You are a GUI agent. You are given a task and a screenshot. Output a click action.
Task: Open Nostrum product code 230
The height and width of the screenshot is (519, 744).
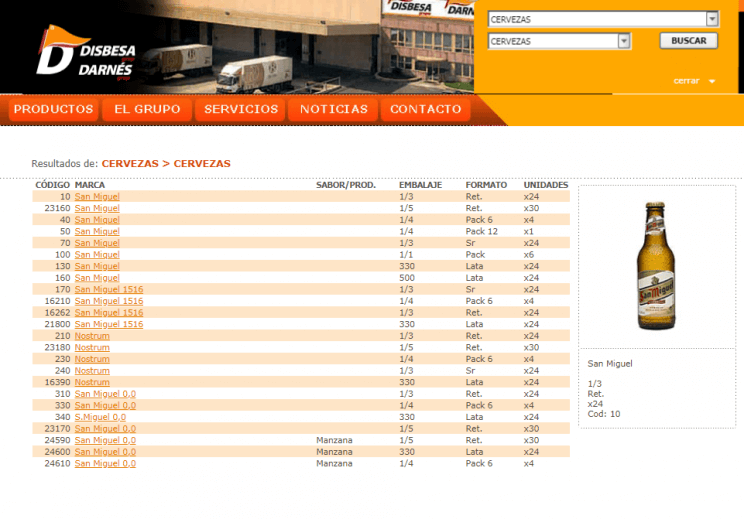tap(92, 359)
